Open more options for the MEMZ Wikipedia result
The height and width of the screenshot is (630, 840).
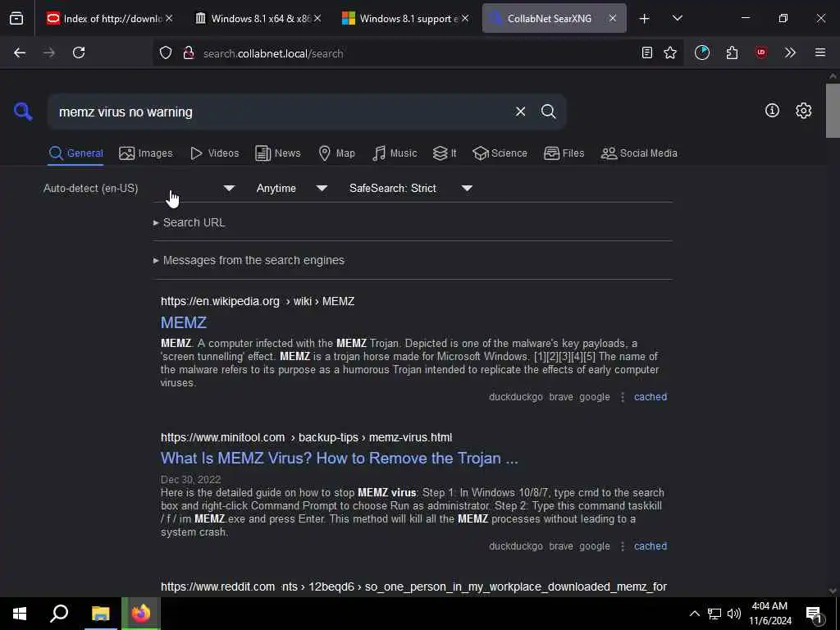(622, 397)
